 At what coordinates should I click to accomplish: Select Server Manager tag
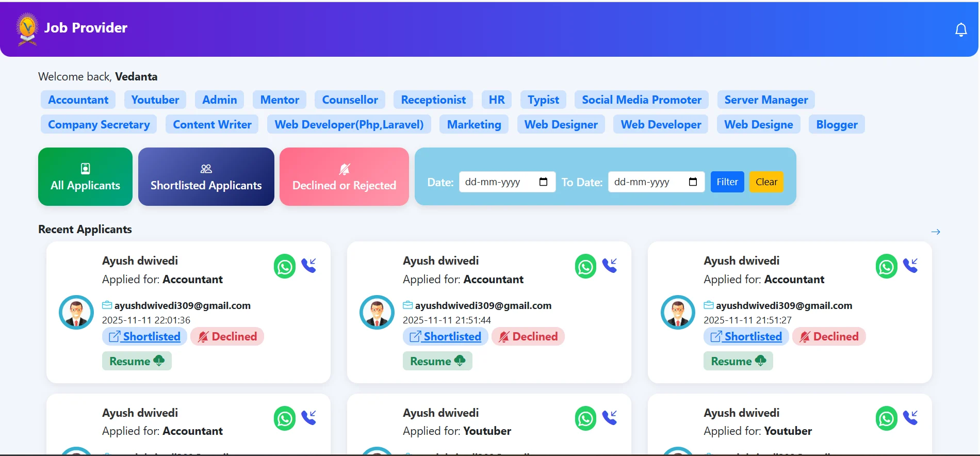766,100
